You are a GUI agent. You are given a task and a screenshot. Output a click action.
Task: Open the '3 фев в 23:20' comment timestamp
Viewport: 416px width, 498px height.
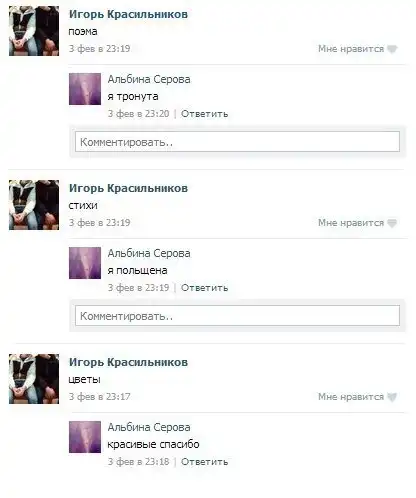click(138, 114)
